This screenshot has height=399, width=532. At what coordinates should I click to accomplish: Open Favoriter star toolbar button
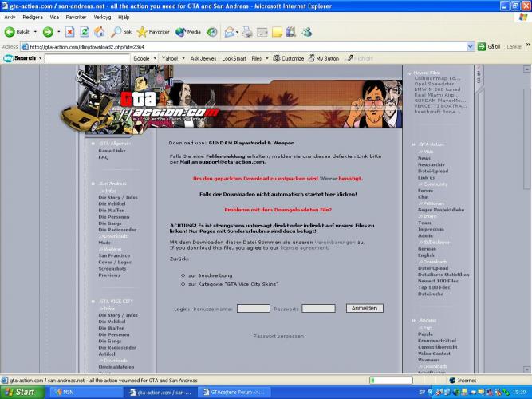[x=153, y=32]
